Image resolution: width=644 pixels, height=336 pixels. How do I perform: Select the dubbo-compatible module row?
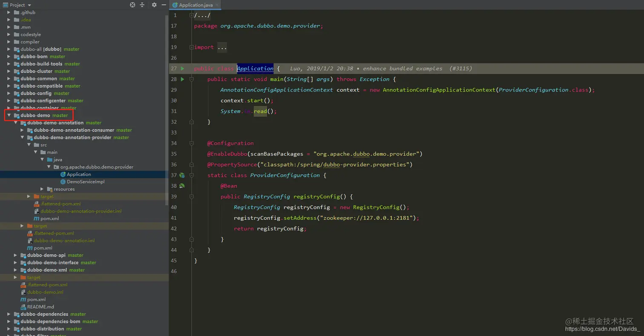click(x=84, y=86)
